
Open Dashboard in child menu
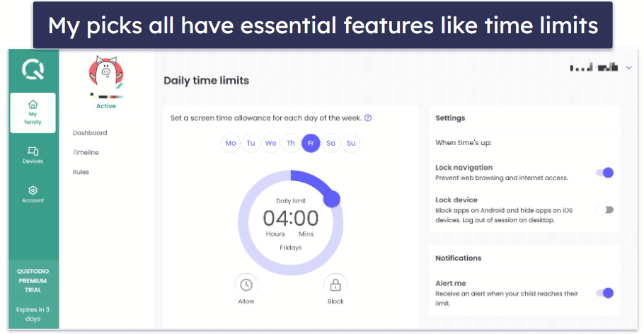point(90,133)
